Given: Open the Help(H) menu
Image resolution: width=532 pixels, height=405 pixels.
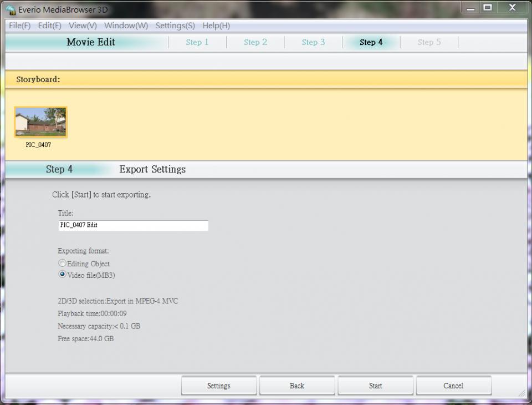Looking at the screenshot, I should (216, 26).
